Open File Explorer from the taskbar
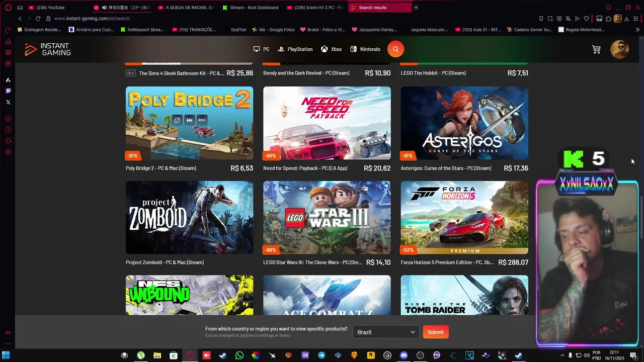 pos(157,355)
